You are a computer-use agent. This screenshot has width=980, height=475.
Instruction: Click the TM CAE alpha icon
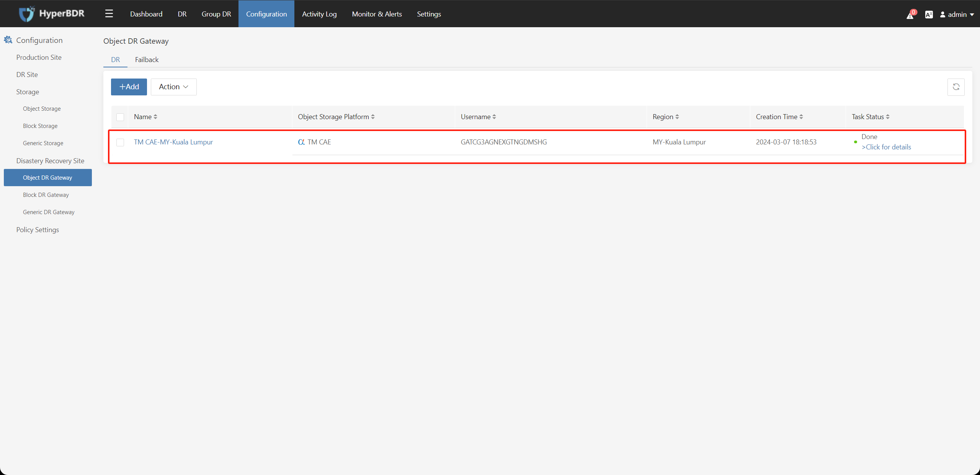301,142
